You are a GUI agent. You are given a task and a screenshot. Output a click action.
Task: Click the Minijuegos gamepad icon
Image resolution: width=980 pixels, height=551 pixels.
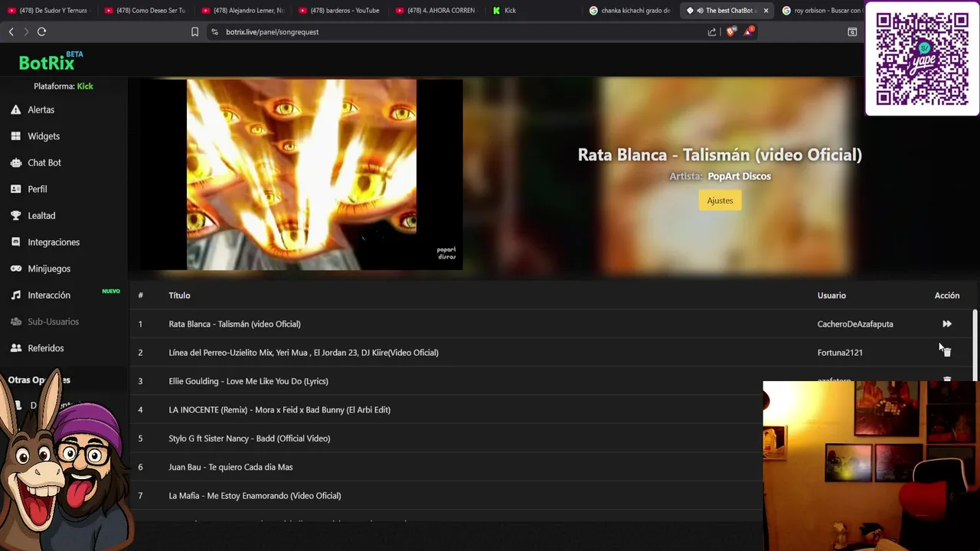(x=15, y=269)
